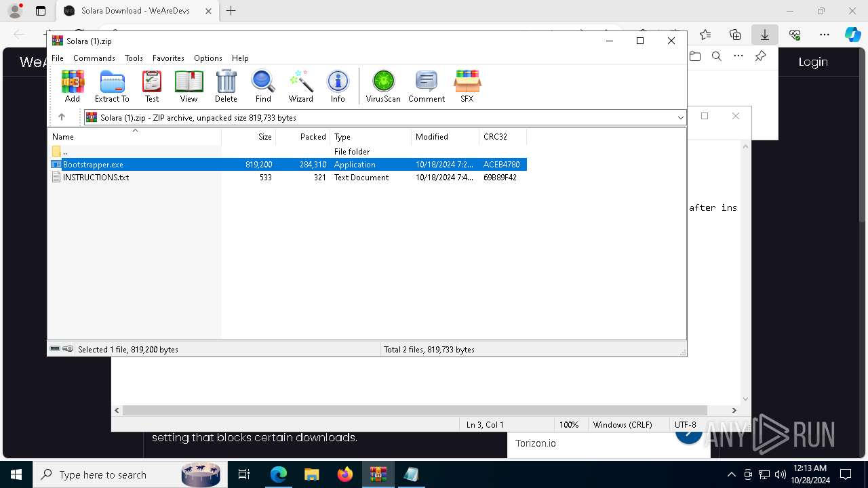Open the File menu in WinRAR
Screen dimensions: 868x488
click(58, 58)
